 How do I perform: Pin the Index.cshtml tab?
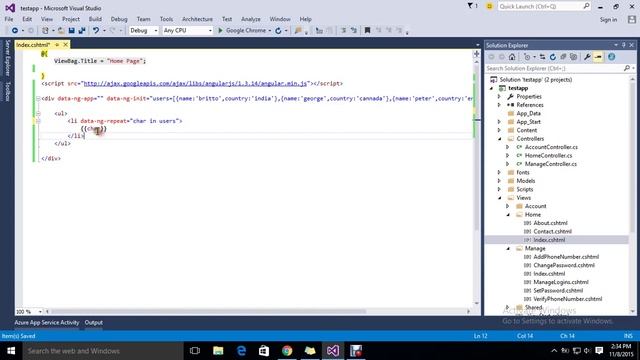57,45
